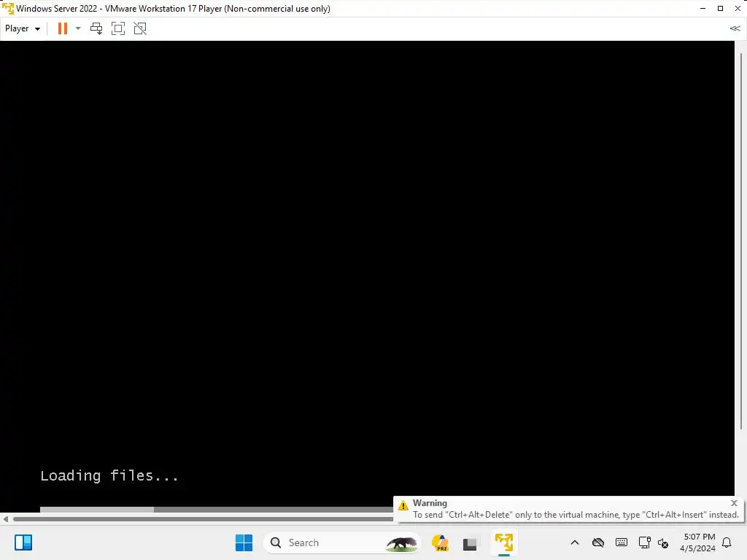Click the Loading files progress bar
The width and height of the screenshot is (747, 560).
pos(216,510)
